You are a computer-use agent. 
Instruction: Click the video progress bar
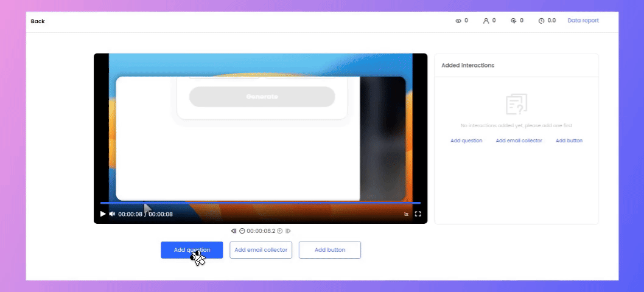261,203
